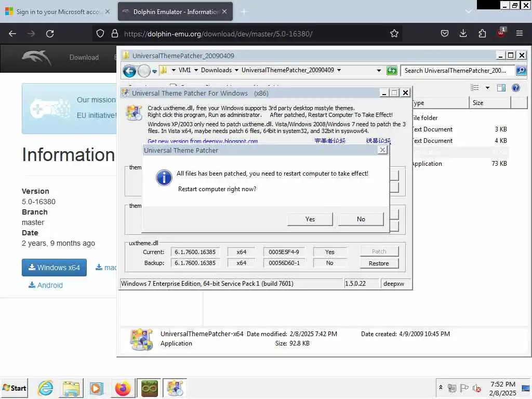Open the view options dropdown arrow
Viewport: 532px width, 399px height.
pyautogui.click(x=487, y=88)
